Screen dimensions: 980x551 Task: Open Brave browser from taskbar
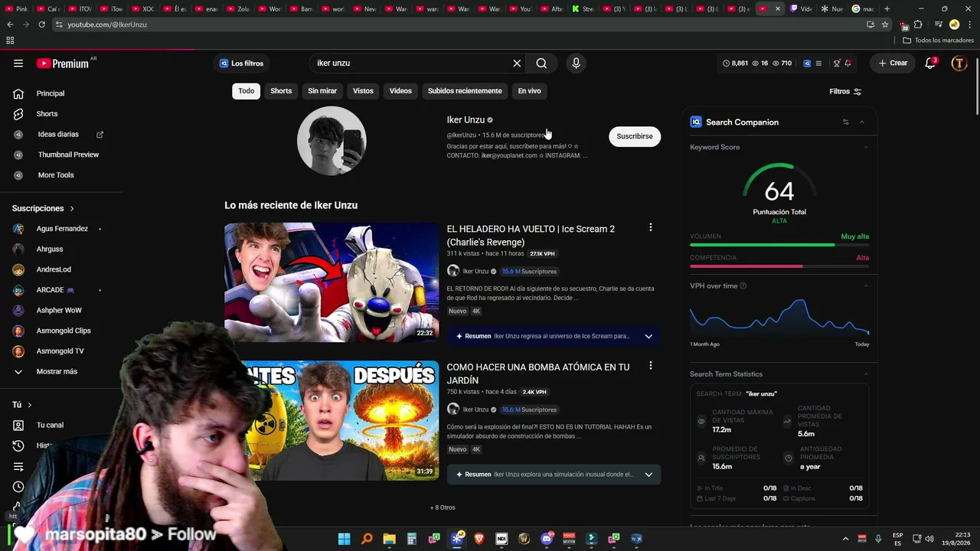tap(479, 539)
